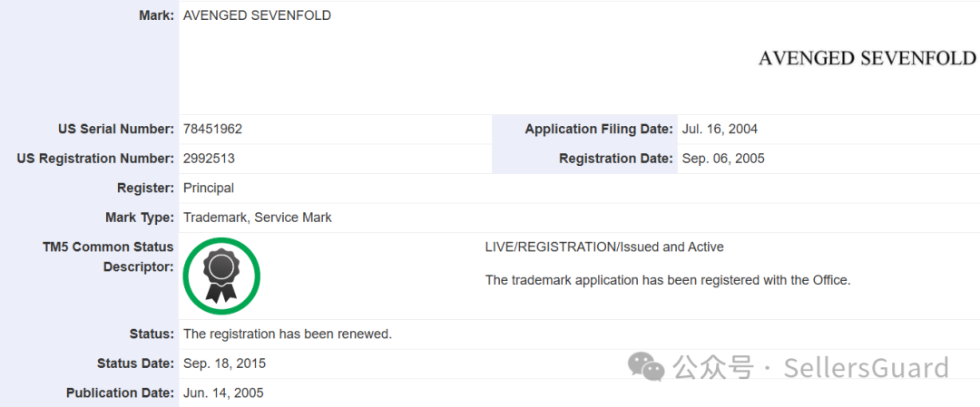980x407 pixels.
Task: Click LIVE/REGISTRATION/Issued and Active status text
Action: (x=604, y=247)
